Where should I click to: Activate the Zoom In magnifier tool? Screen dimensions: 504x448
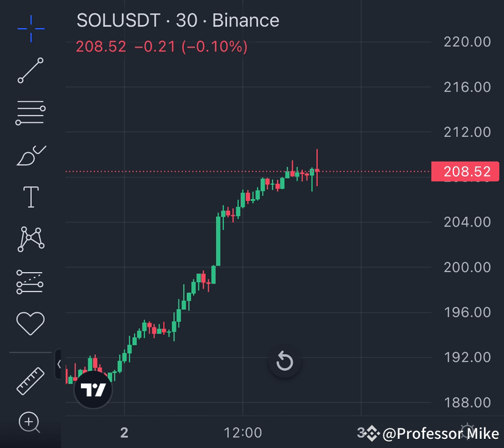pos(29,420)
